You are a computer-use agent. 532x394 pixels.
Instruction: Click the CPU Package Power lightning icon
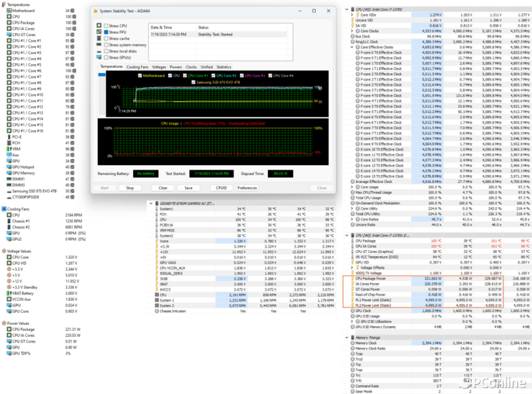(x=353, y=278)
